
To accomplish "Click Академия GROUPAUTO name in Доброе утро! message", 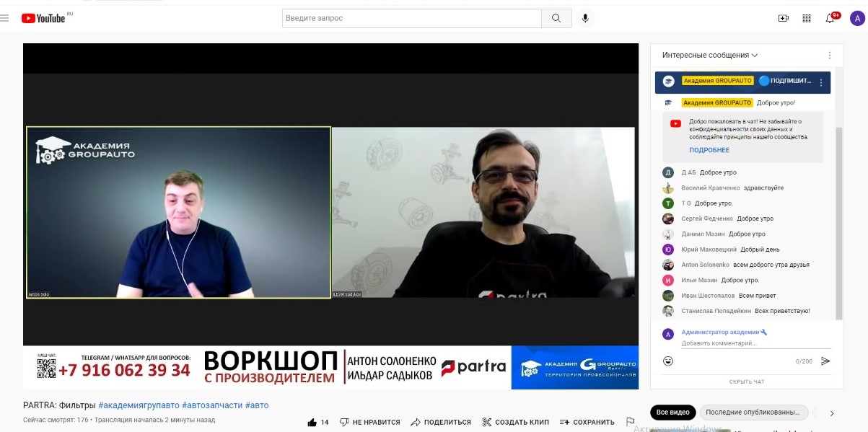I will pos(717,102).
